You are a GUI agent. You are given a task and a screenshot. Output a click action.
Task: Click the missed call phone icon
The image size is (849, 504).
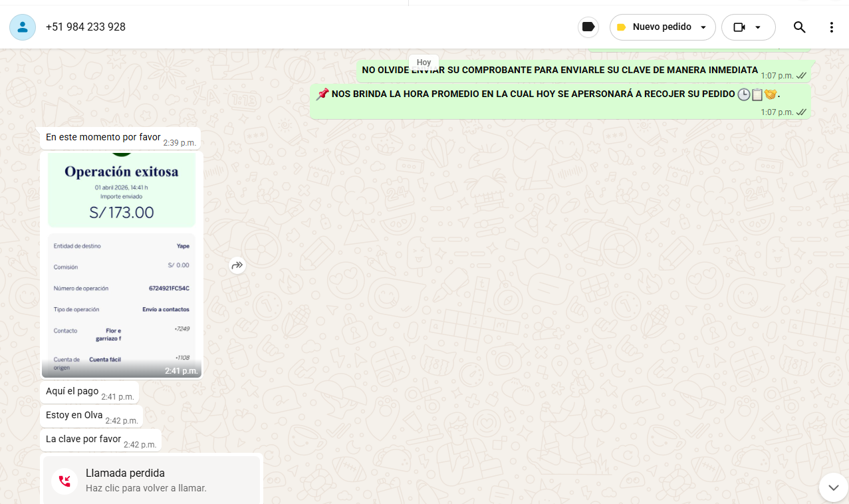(64, 481)
